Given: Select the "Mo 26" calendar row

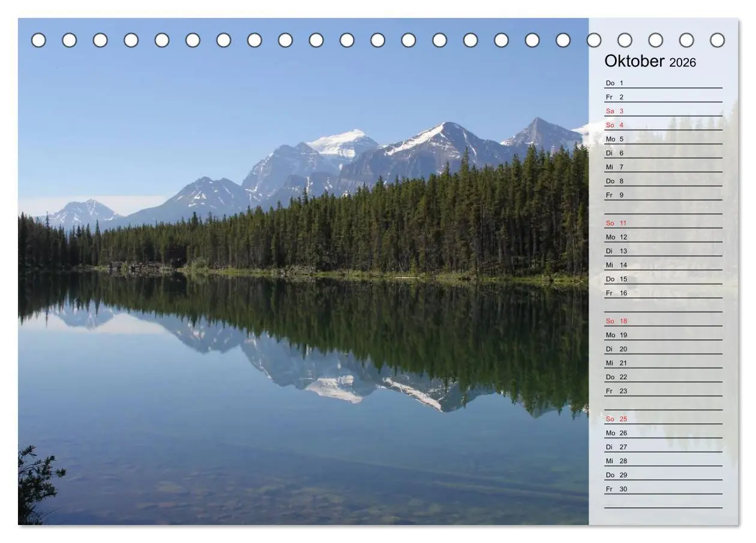Looking at the screenshot, I should 663,433.
